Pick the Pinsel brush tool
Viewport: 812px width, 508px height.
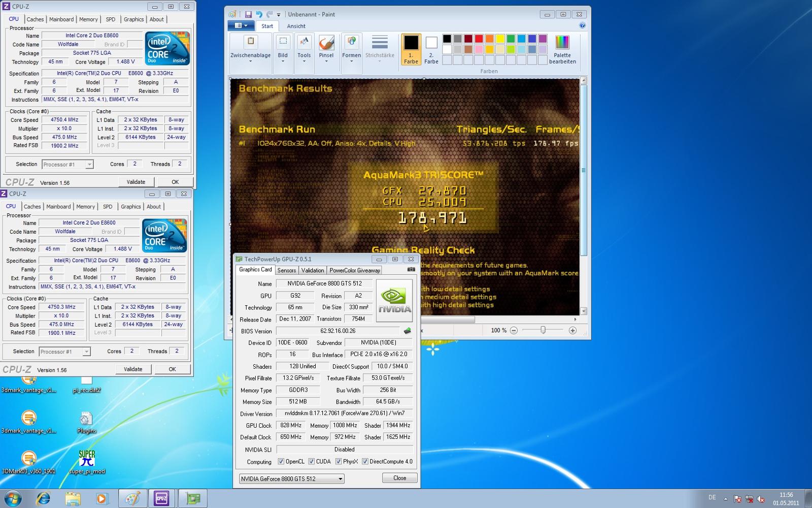pos(326,42)
